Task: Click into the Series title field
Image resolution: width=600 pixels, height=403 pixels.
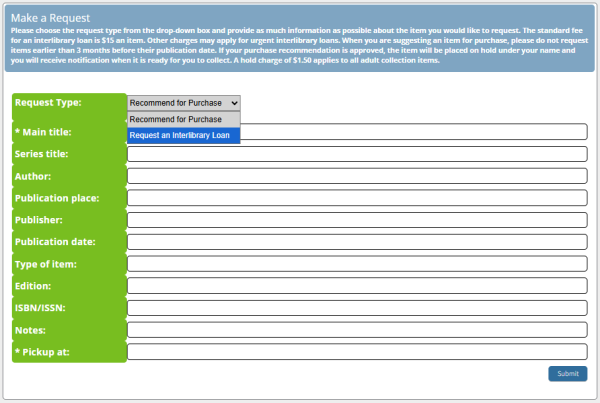Action: (356, 154)
